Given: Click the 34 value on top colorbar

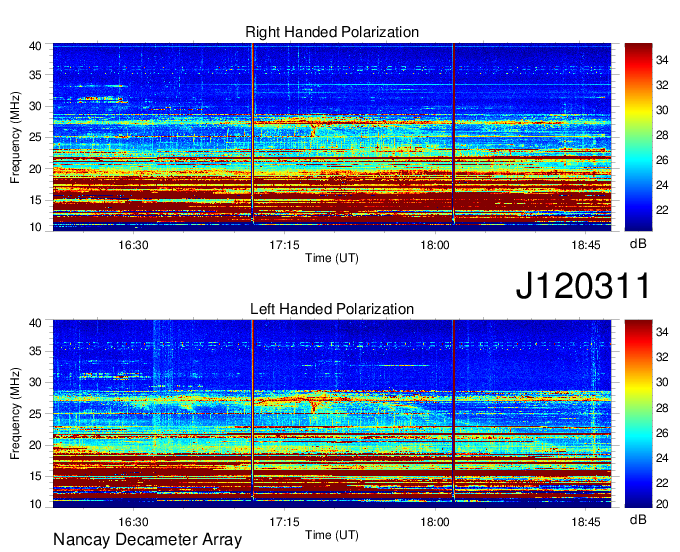Looking at the screenshot, I should [x=662, y=60].
